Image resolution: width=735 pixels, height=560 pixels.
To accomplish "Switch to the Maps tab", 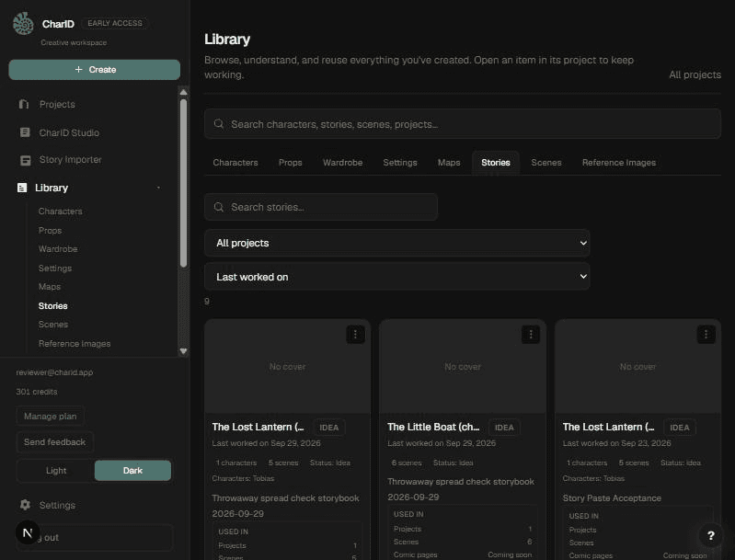I will (449, 163).
